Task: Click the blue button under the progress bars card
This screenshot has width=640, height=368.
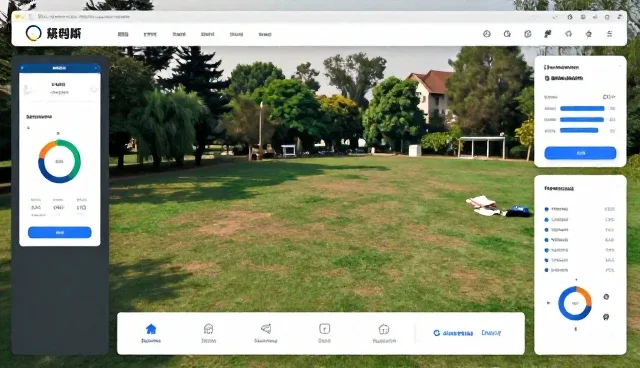Action: (580, 153)
